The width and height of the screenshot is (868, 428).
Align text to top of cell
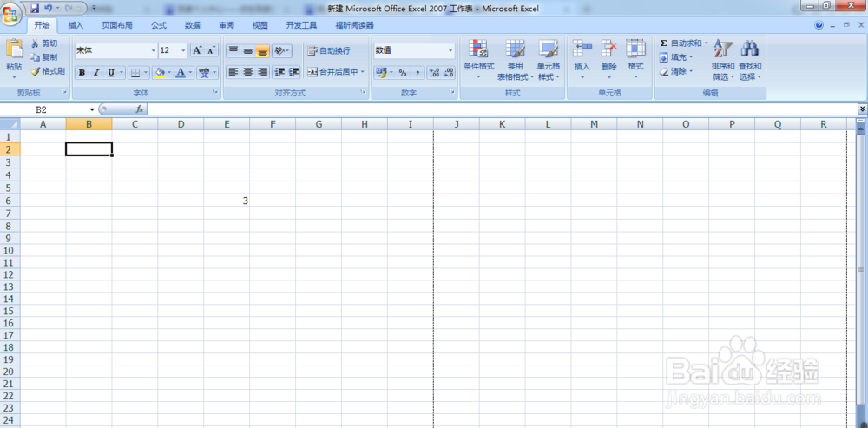click(233, 51)
